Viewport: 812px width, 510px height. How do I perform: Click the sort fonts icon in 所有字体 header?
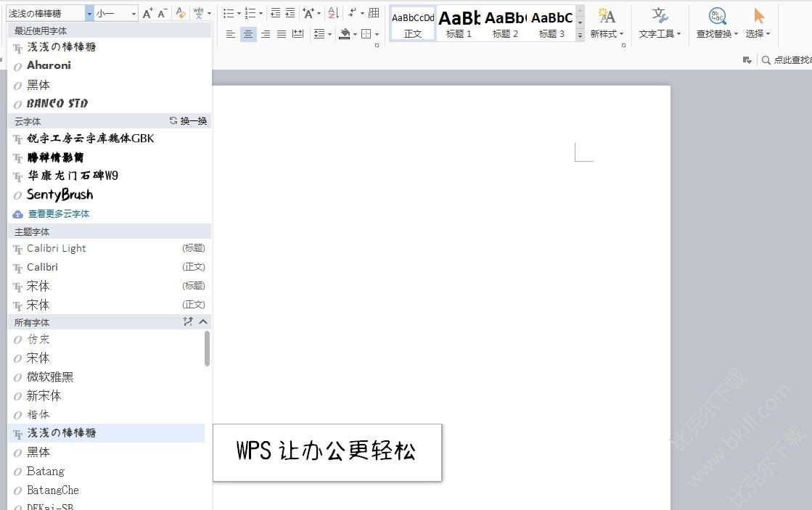click(x=187, y=321)
